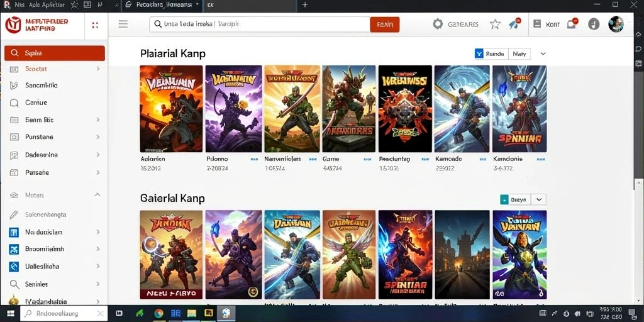Image resolution: width=644 pixels, height=322 pixels.
Task: Open the dark city street thumbnail in Gaierial Kanp
Action: click(462, 255)
